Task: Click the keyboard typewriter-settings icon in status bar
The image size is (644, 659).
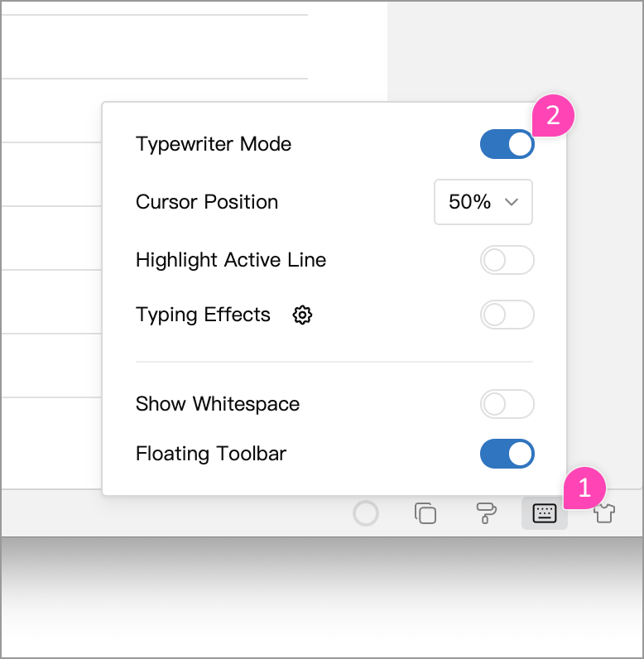Action: [x=545, y=513]
